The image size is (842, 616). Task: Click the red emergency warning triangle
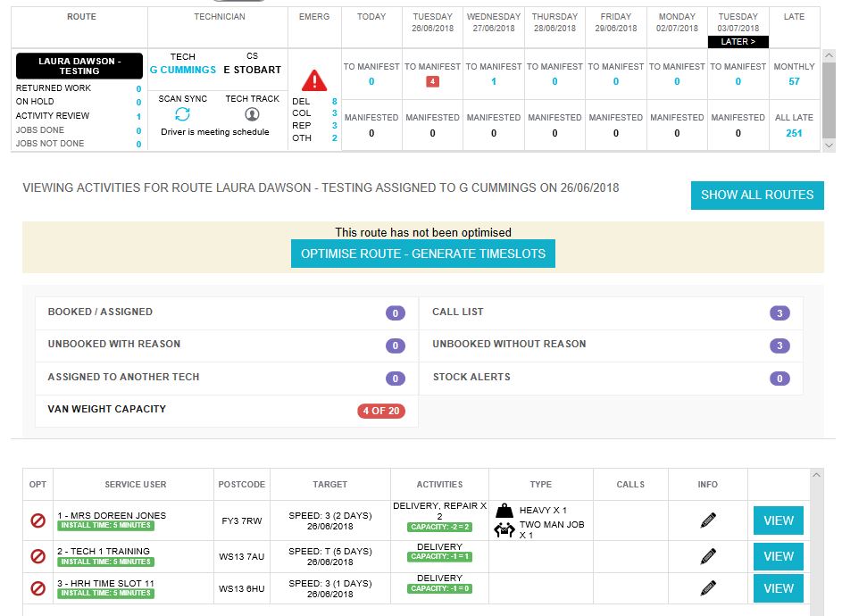(x=314, y=80)
